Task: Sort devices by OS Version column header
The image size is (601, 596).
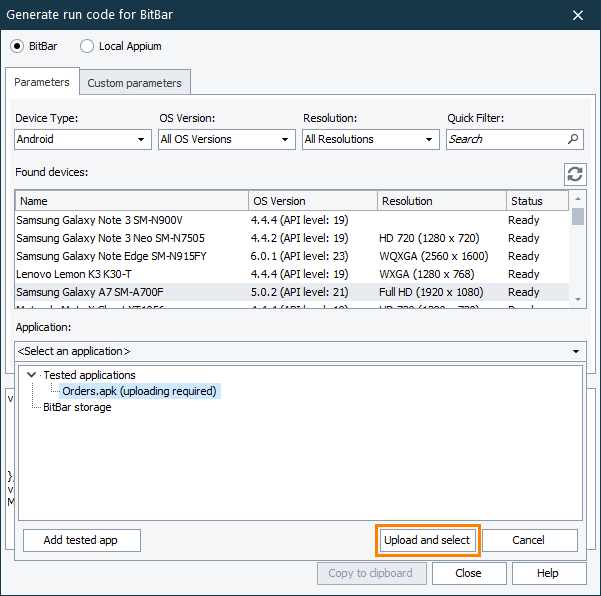Action: point(313,201)
